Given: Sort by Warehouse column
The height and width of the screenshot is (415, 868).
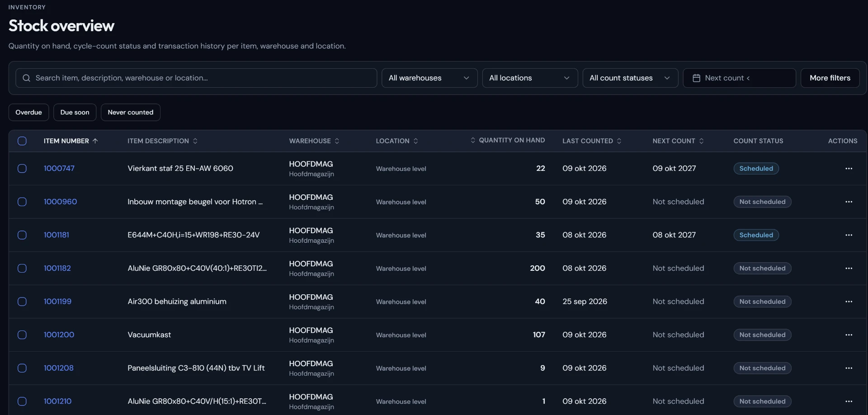Looking at the screenshot, I should tap(314, 141).
